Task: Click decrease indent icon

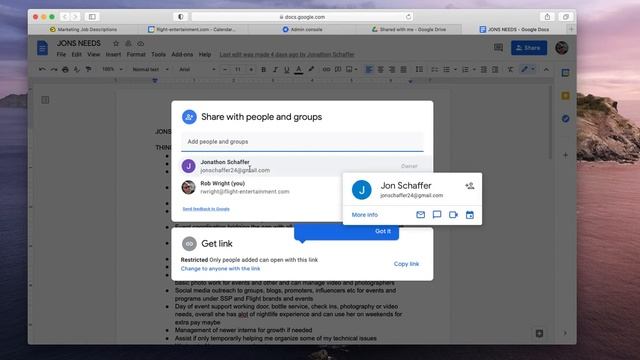Action: pyautogui.click(x=484, y=69)
